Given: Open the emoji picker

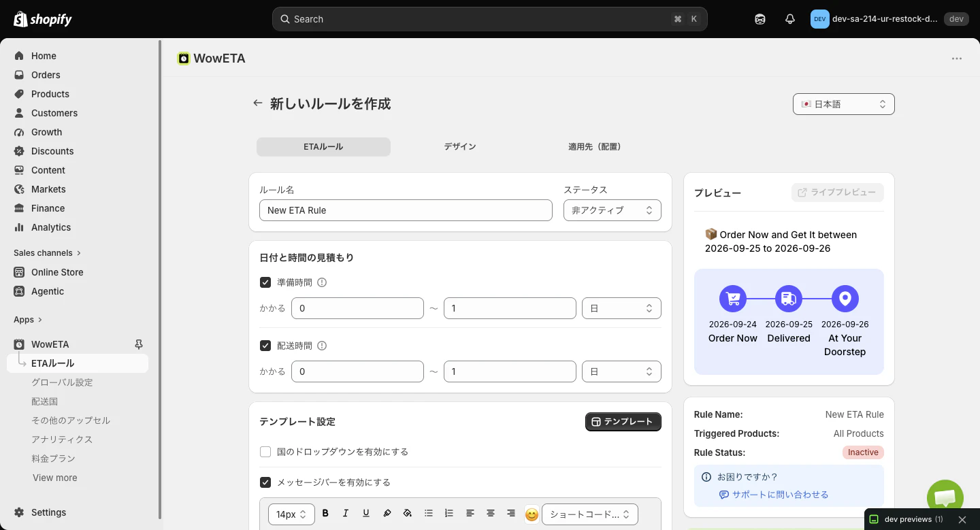Looking at the screenshot, I should [x=532, y=514].
